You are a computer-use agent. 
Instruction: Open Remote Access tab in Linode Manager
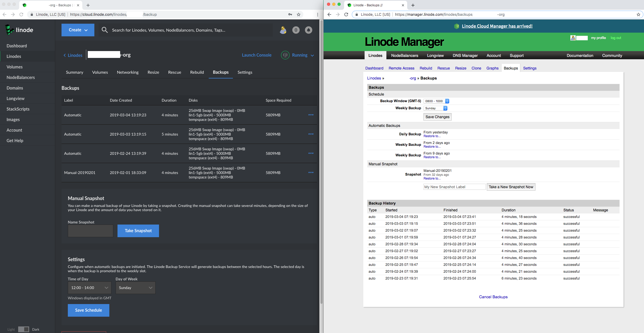point(401,68)
